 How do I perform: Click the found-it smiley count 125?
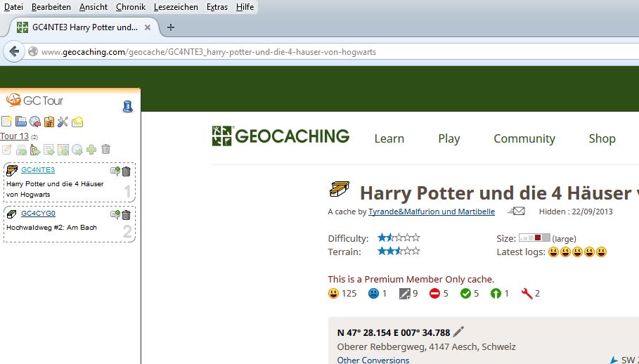point(342,293)
